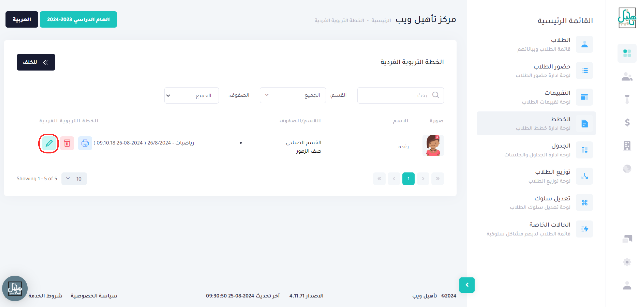This screenshot has width=644, height=307.
Task: Open the dashboard grid icon in the side rail
Action: [627, 53]
